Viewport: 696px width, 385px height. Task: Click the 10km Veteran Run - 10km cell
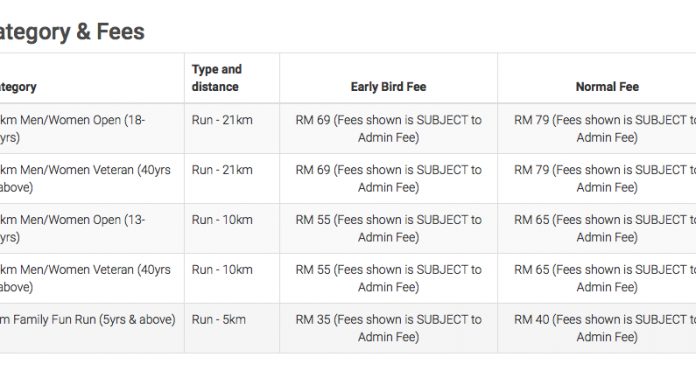coord(232,278)
